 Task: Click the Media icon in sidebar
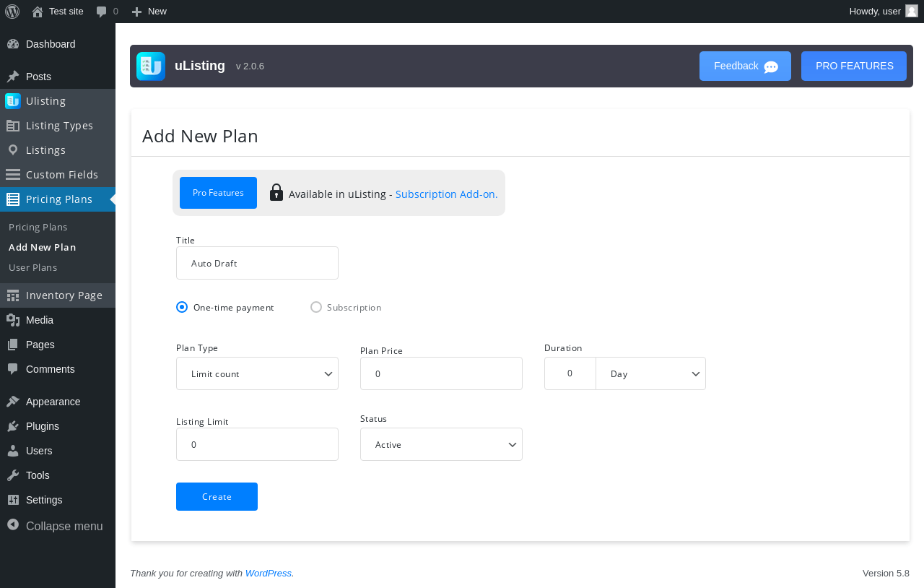[x=13, y=320]
